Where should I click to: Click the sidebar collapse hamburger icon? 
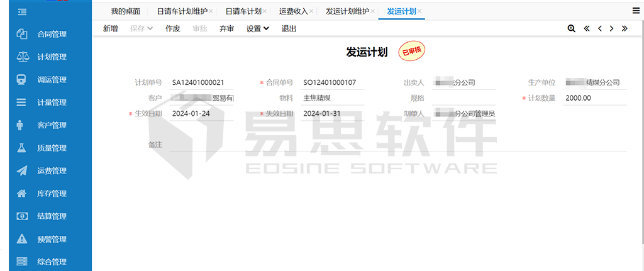(x=21, y=12)
